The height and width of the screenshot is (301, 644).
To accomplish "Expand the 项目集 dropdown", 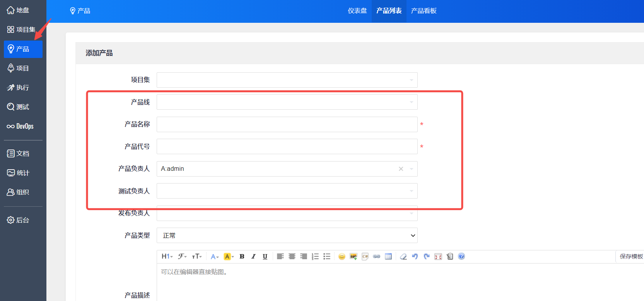I will [x=287, y=80].
